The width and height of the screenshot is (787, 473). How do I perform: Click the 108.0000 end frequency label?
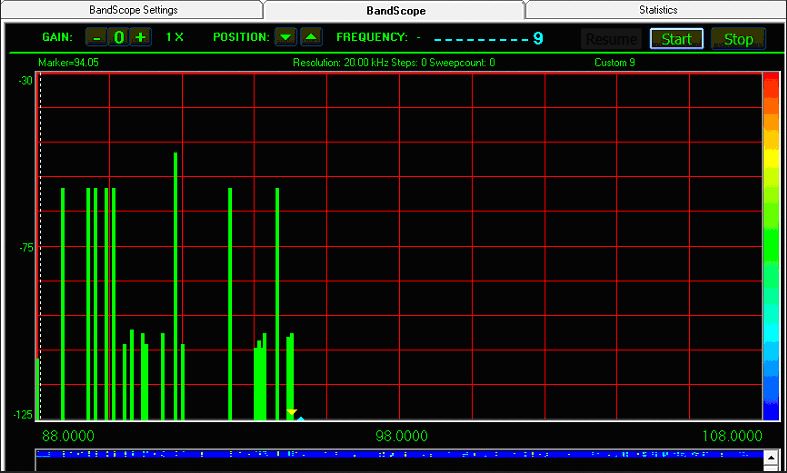tap(732, 436)
